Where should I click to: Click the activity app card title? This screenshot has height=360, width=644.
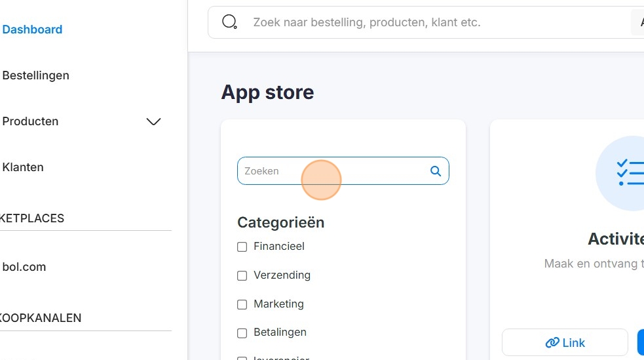click(x=615, y=239)
